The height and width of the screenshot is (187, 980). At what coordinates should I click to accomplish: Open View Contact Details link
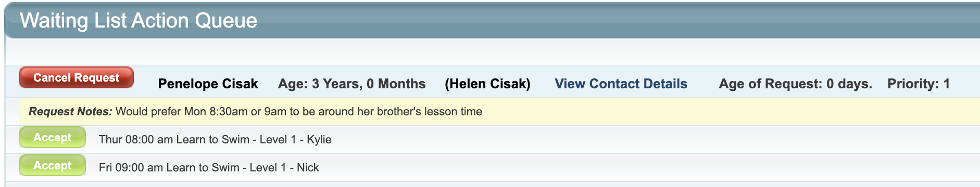(621, 84)
